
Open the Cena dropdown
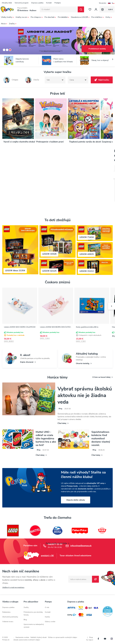pyautogui.click(x=78, y=80)
